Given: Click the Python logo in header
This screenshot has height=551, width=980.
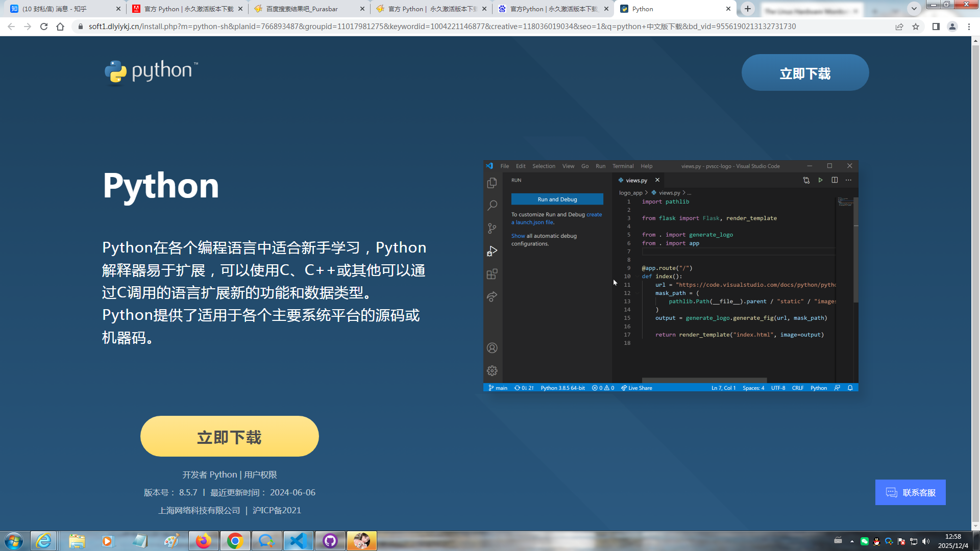Looking at the screenshot, I should 151,71.
